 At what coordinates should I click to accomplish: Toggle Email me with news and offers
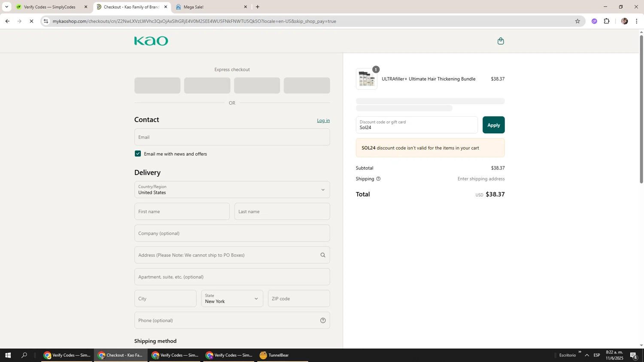click(138, 154)
